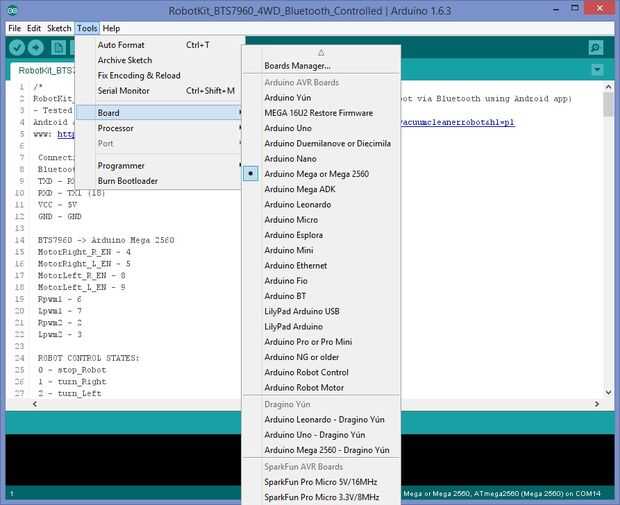
Task: Close the Tools menu from menu bar
Action: 87,28
